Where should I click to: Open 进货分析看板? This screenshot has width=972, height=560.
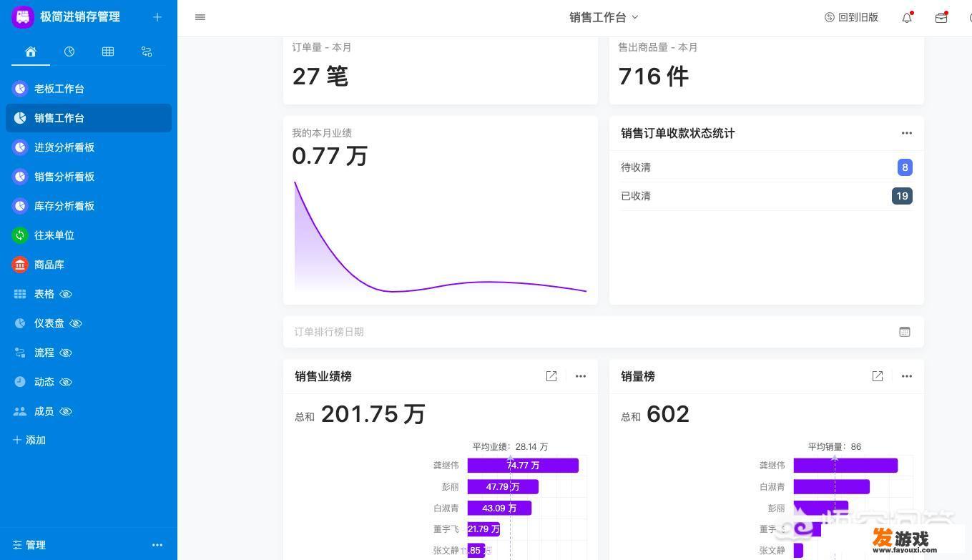coord(89,147)
